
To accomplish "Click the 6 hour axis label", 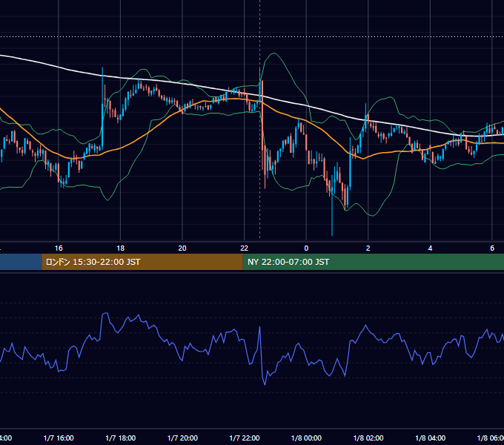I will click(492, 248).
